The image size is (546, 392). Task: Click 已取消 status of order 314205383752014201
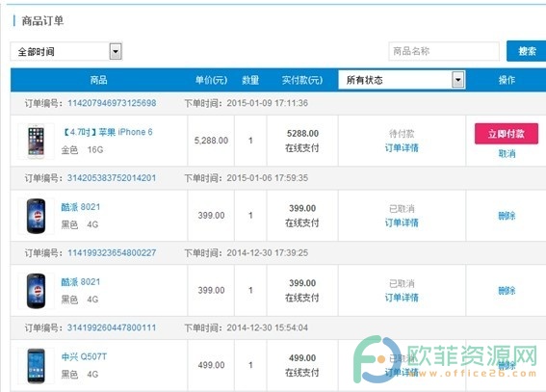402,209
